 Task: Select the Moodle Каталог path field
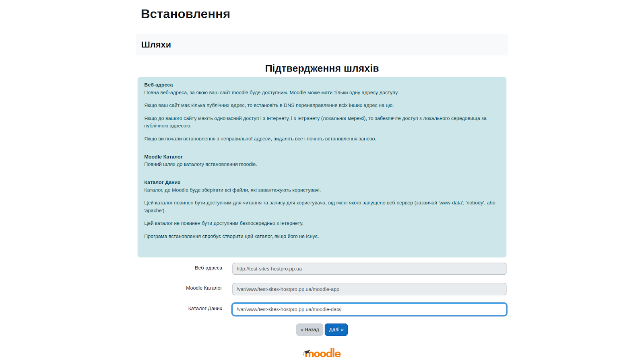[x=369, y=289]
